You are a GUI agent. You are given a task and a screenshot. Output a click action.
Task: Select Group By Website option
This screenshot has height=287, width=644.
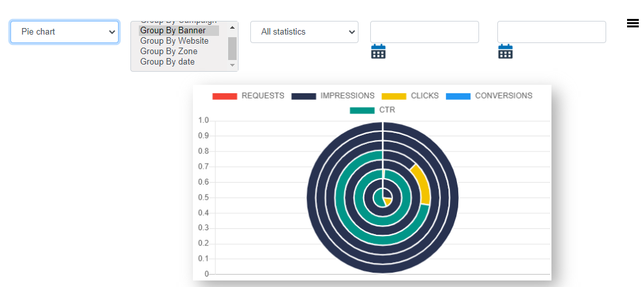[x=175, y=41]
